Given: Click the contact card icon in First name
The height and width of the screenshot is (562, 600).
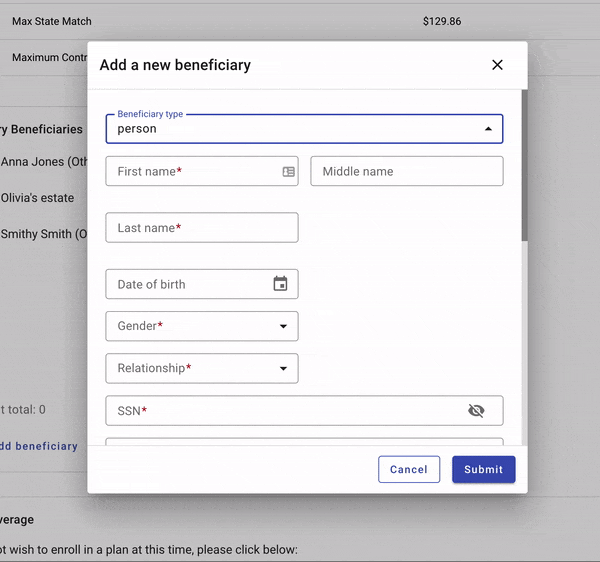Looking at the screenshot, I should point(288,172).
